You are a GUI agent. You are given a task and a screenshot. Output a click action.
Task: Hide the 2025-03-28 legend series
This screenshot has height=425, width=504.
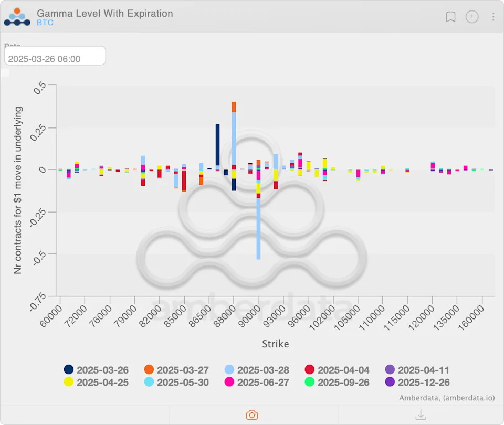(x=257, y=370)
